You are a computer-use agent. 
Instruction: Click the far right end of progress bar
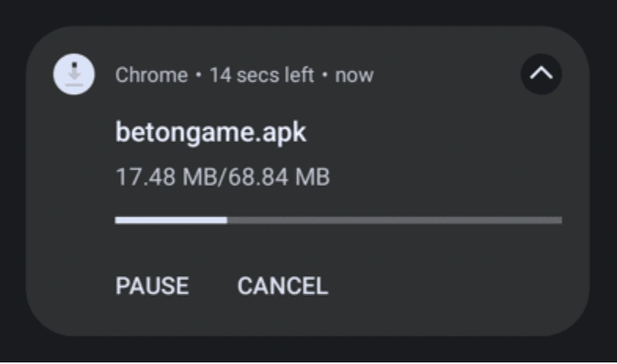560,220
